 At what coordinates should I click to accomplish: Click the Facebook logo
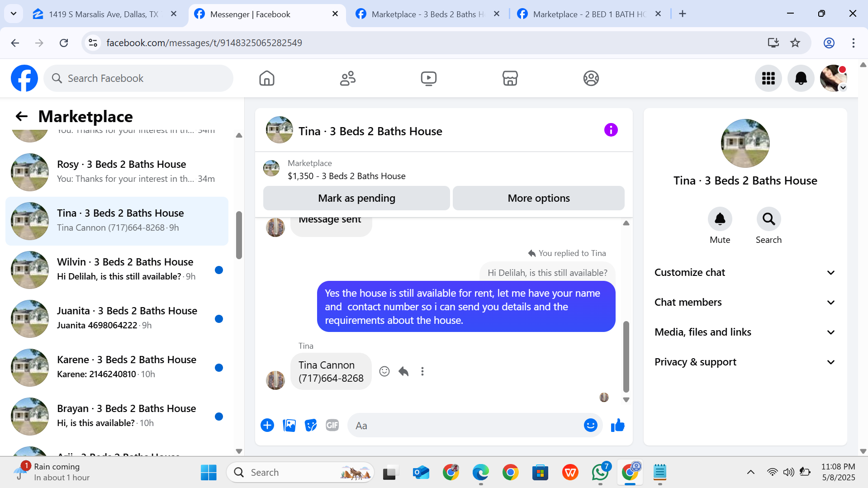[24, 78]
